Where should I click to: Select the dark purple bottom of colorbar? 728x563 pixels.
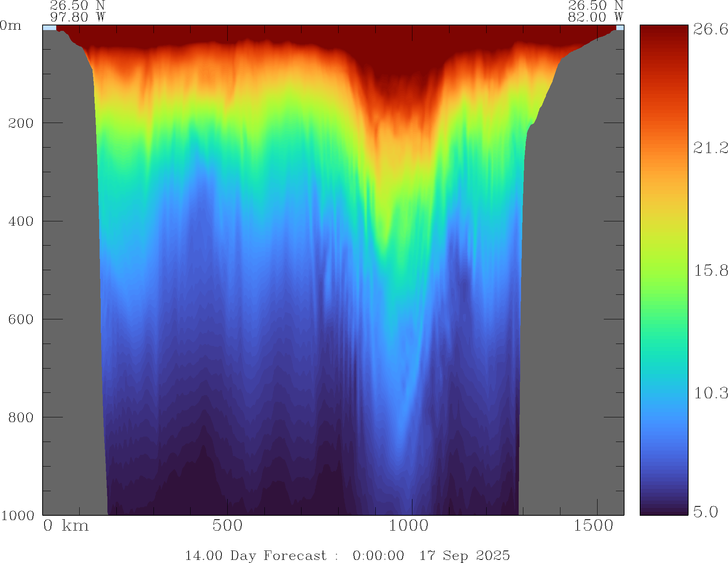[664, 510]
